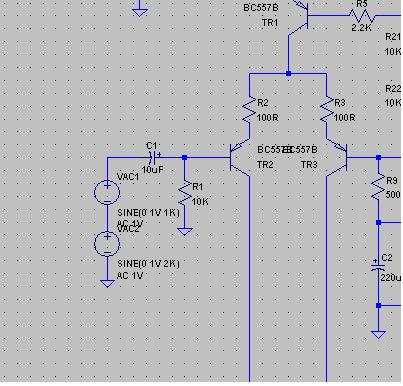Click the 'C1' label
Image resolution: width=403 pixels, height=386 pixels.
[x=151, y=146]
